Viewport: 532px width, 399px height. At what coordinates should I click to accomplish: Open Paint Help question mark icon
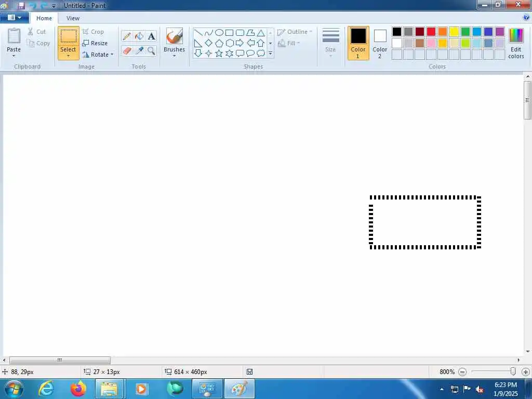pyautogui.click(x=526, y=17)
